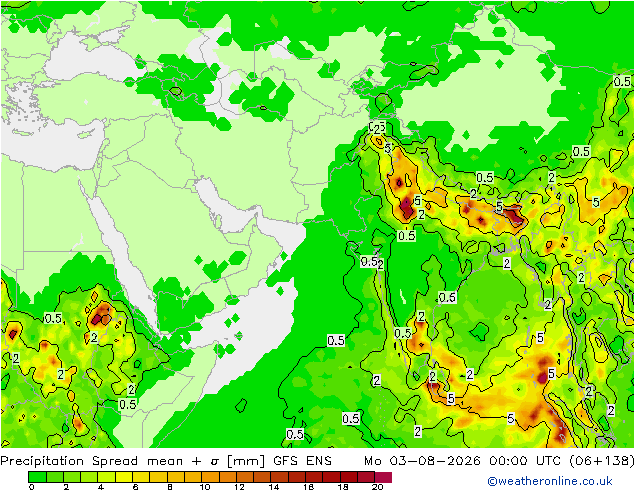Click the "16" tick label on color scale
The width and height of the screenshot is (634, 490).
[x=309, y=487]
